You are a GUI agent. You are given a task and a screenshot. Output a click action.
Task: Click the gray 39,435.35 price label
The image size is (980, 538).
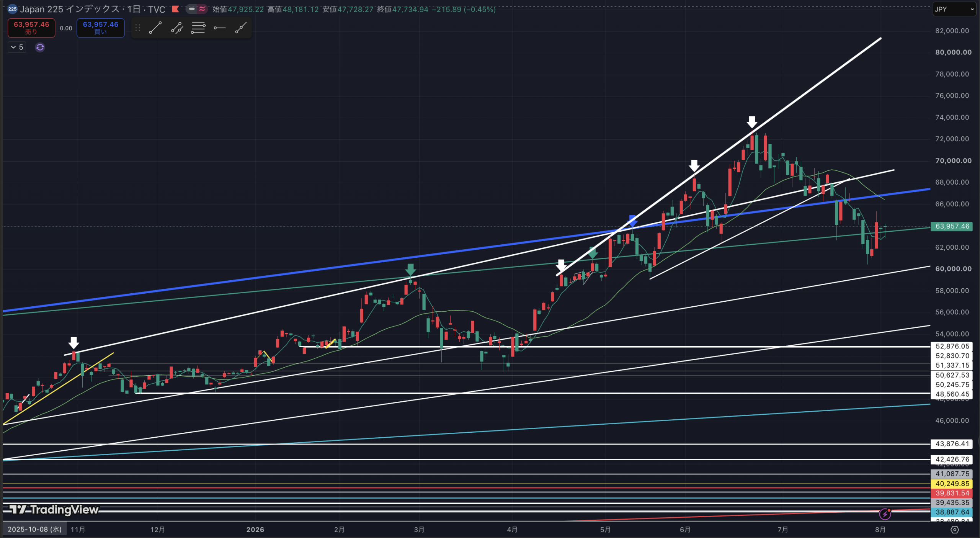(952, 503)
